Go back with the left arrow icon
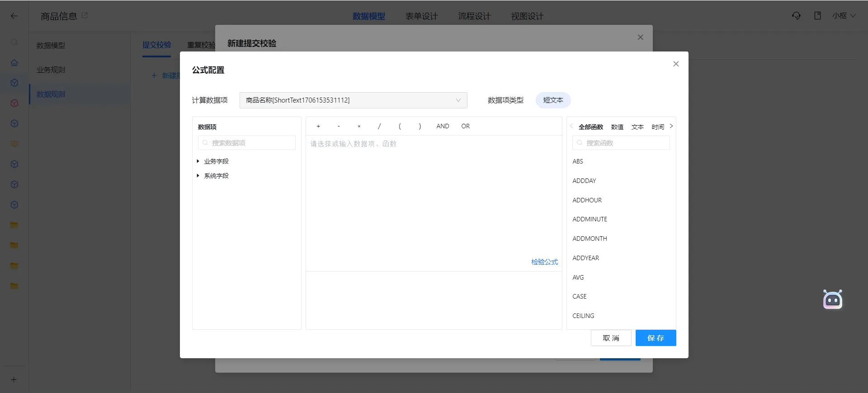Viewport: 868px width, 393px height. point(14,16)
